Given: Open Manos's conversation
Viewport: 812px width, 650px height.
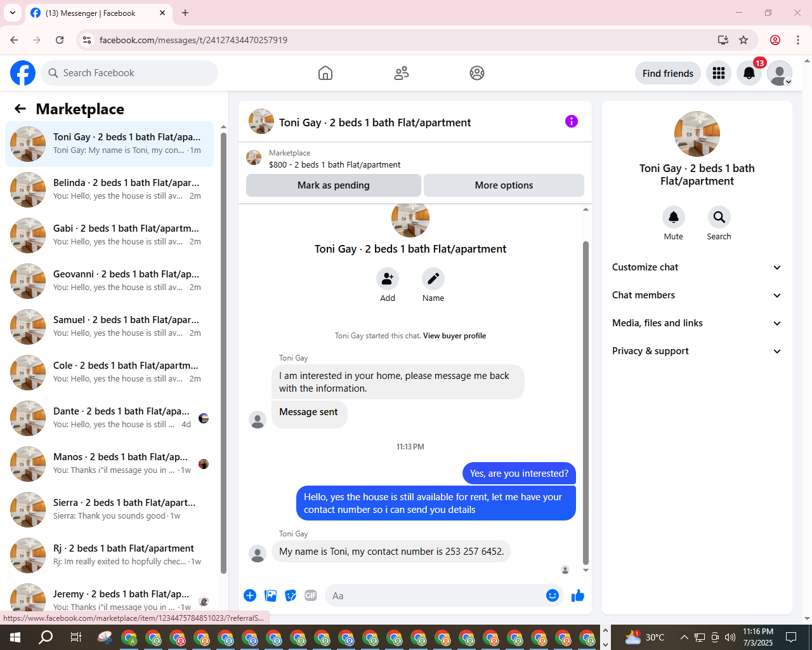Looking at the screenshot, I should [x=109, y=464].
